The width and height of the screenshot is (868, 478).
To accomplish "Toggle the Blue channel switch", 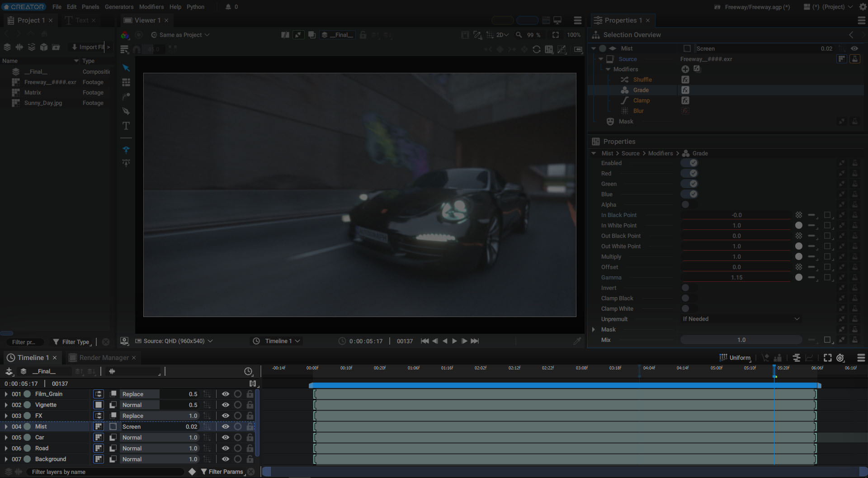I will point(689,194).
